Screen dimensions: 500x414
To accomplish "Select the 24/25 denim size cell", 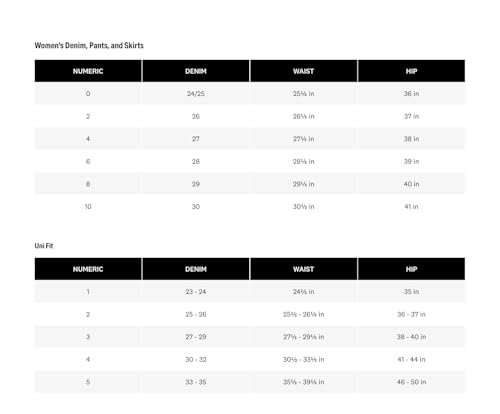I will coord(196,94).
